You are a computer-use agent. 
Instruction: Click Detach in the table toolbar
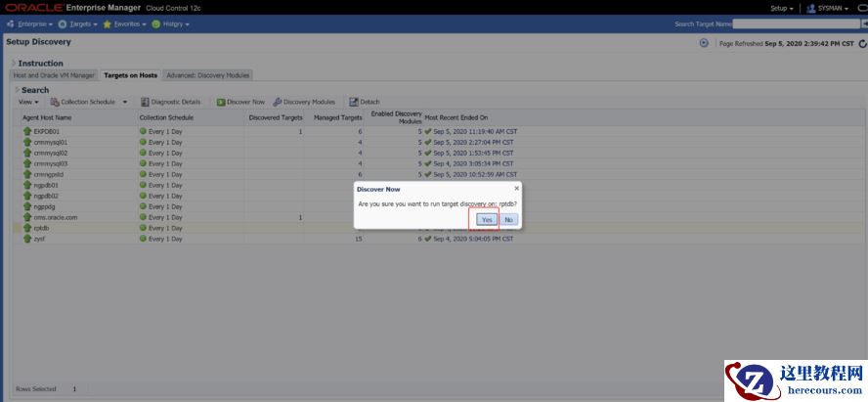365,102
